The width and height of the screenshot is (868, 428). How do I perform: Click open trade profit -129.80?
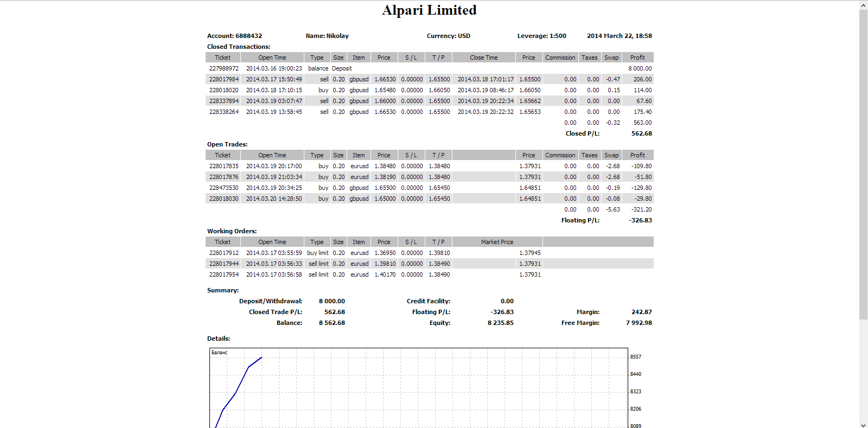(x=642, y=188)
